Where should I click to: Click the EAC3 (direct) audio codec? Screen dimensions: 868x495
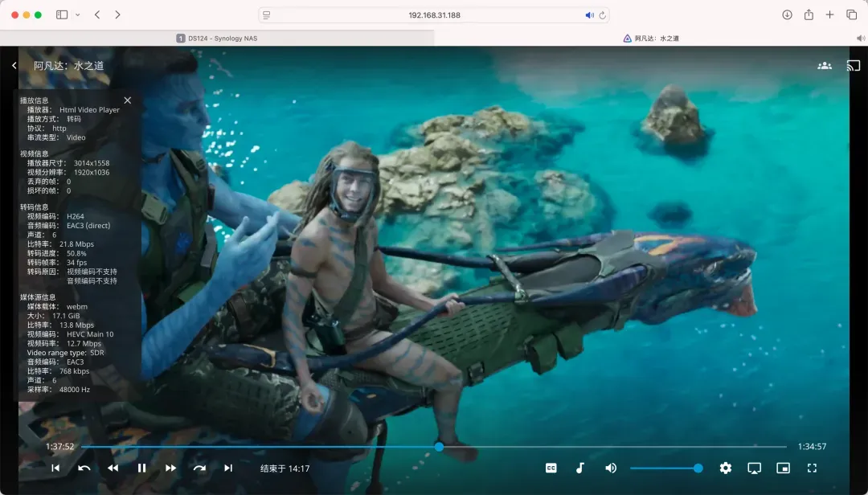(x=88, y=225)
